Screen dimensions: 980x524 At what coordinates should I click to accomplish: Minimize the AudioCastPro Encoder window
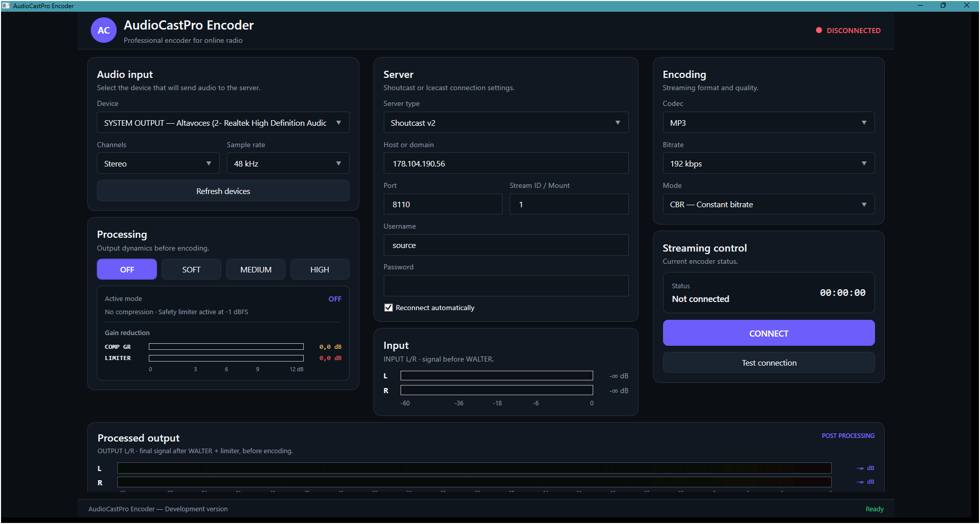point(920,6)
